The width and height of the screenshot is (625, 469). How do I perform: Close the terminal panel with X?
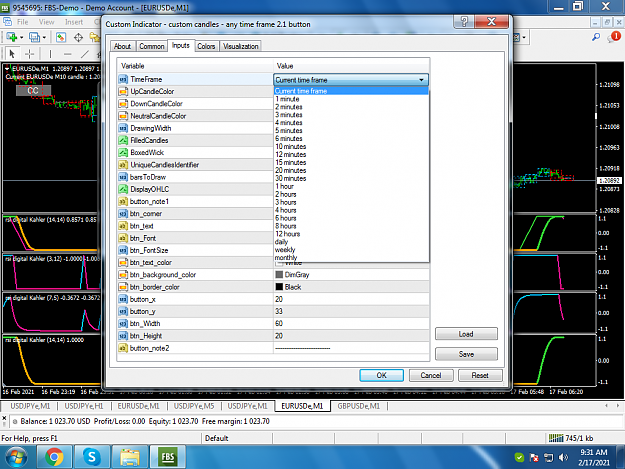(x=4, y=418)
